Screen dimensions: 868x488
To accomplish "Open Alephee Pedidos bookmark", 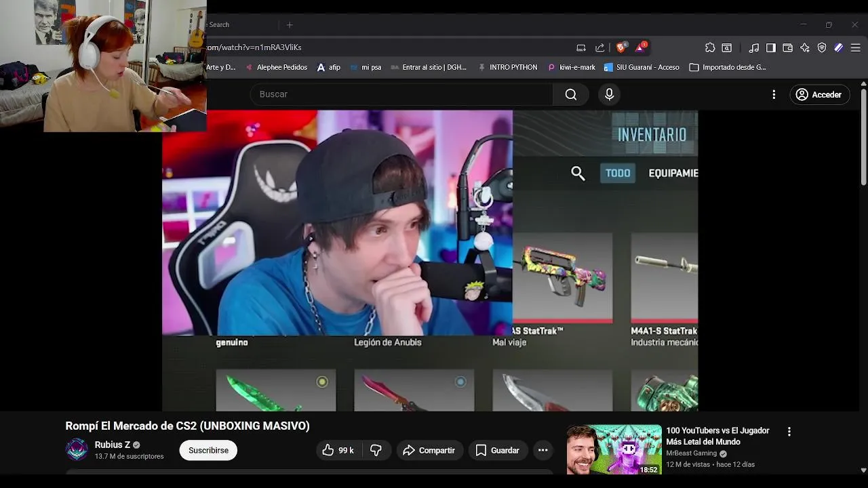I will point(276,67).
